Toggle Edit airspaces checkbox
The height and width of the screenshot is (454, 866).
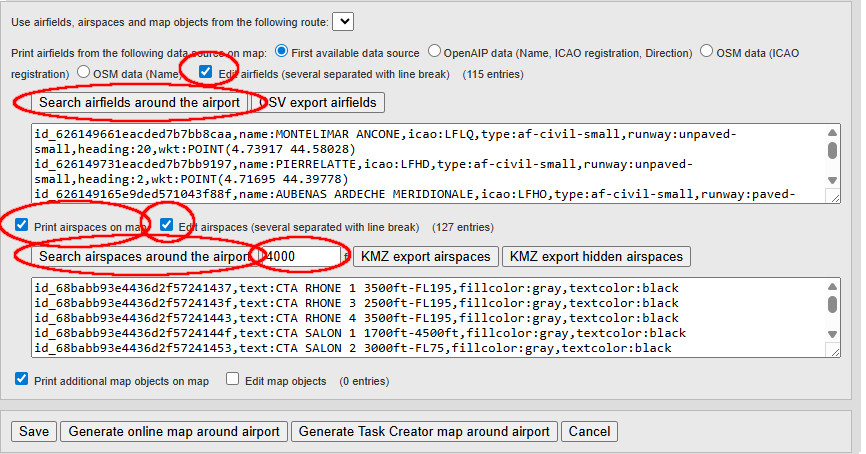click(x=166, y=225)
